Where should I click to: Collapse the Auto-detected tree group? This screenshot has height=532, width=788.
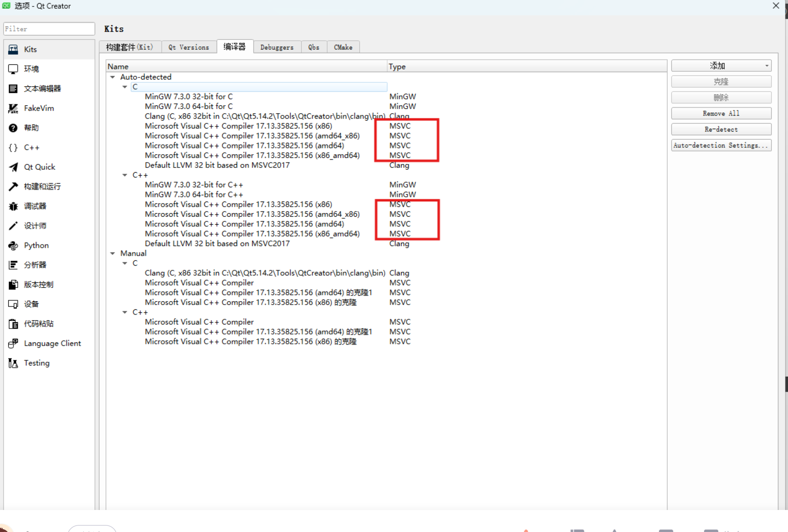pyautogui.click(x=113, y=77)
